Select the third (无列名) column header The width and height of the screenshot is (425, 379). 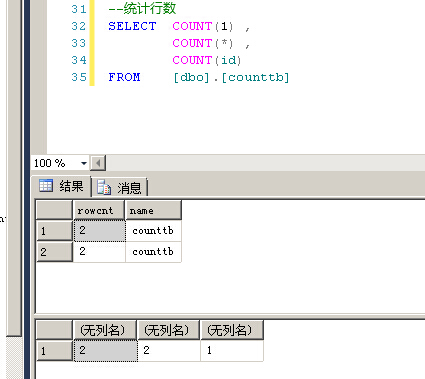pos(232,330)
